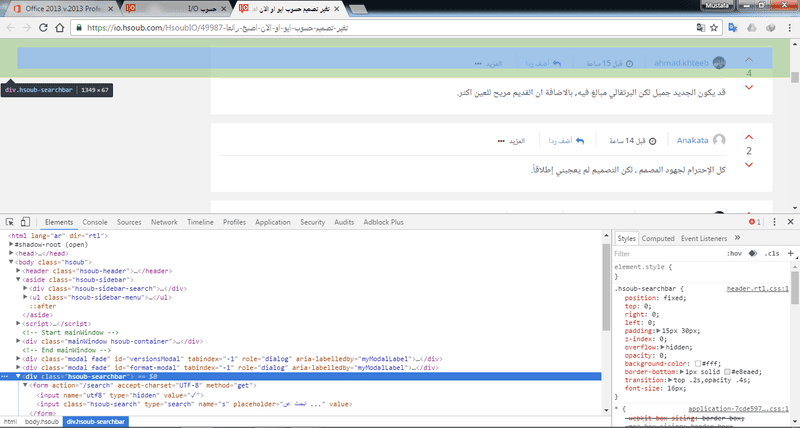800x428 pixels.
Task: Downvote Anakata's comment with the down arrow
Action: point(749,164)
